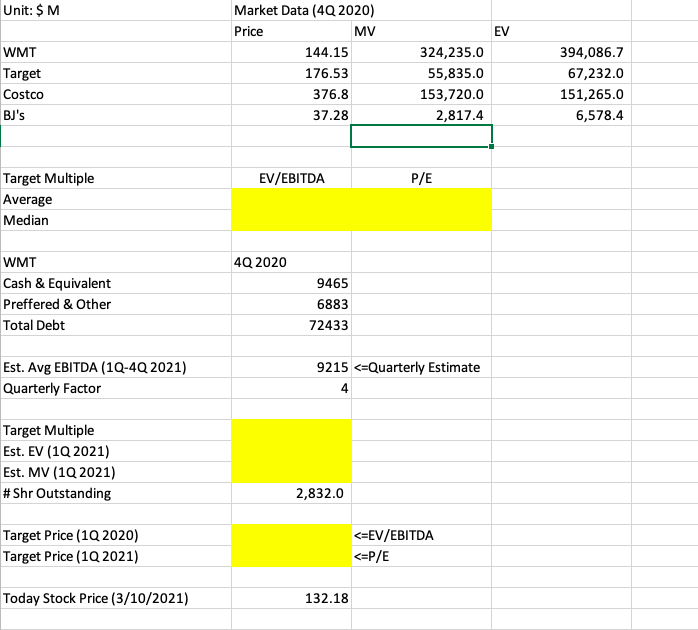Click the '<=EV/EBITDA' note cell
Viewport: 698px width, 630px height.
coord(421,535)
